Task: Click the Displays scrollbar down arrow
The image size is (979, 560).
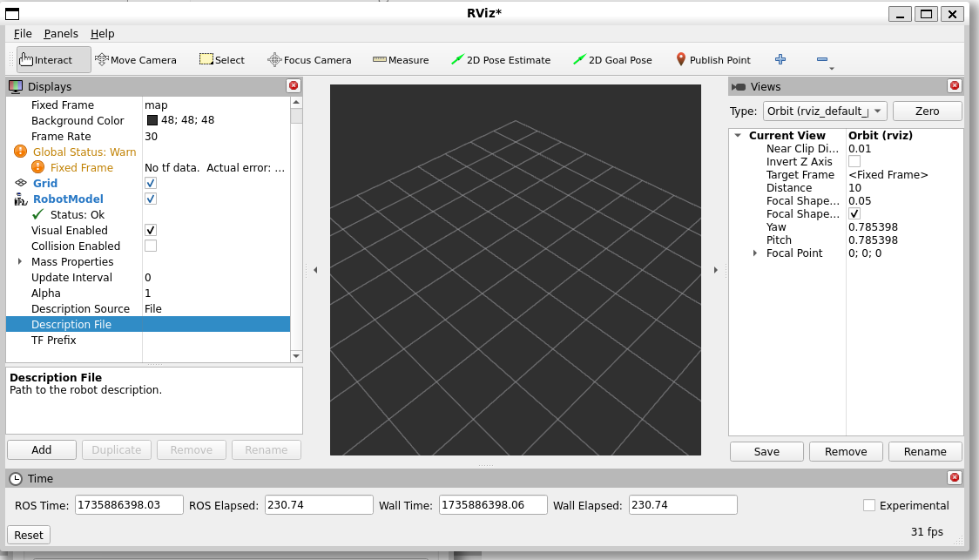Action: coord(296,356)
